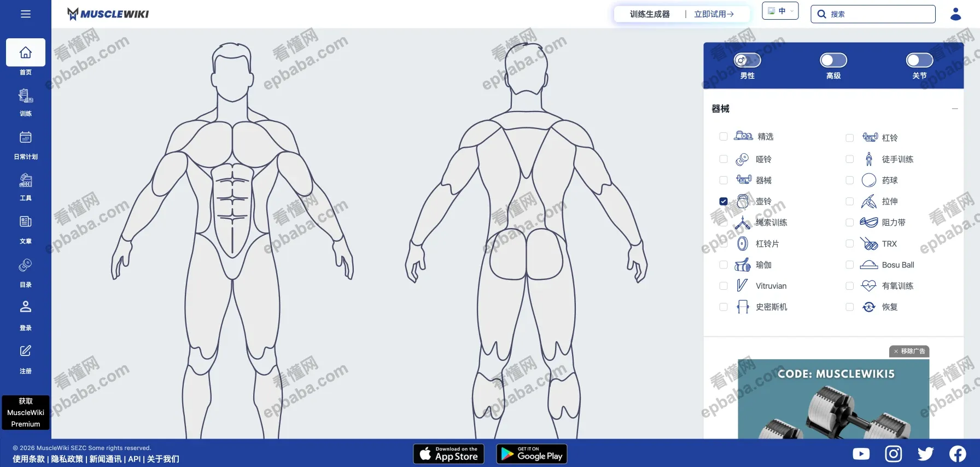Check the 徒手训练 bodyweight checkbox
980x467 pixels.
[850, 159]
